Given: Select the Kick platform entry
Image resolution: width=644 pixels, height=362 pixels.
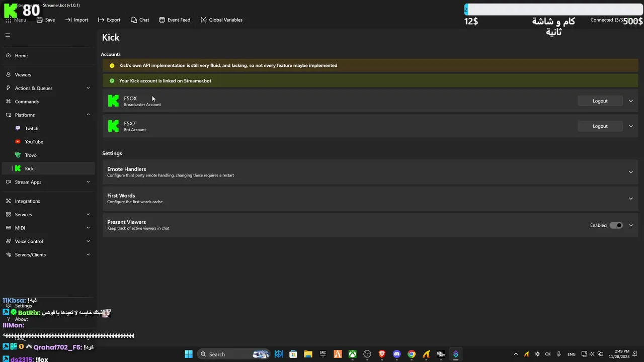Looking at the screenshot, I should (x=48, y=169).
